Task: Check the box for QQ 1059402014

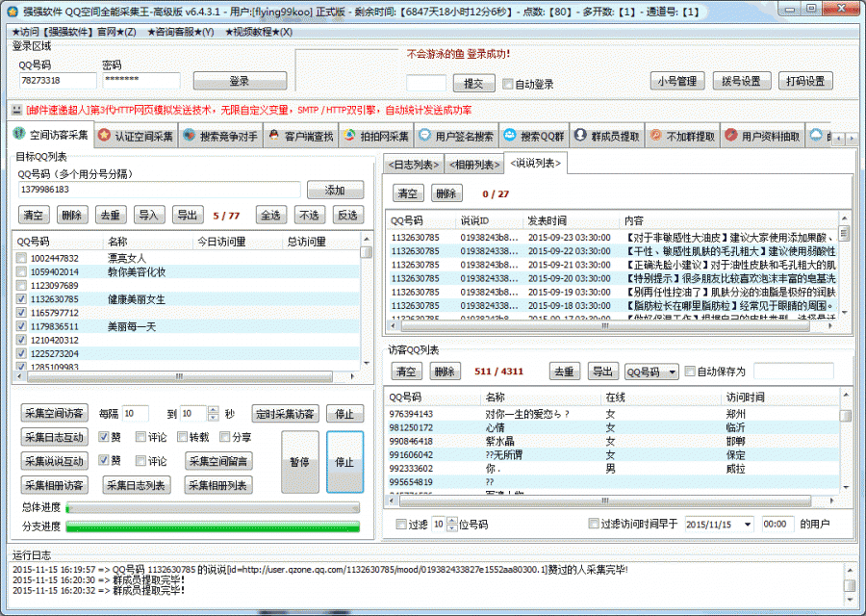Action: click(21, 271)
